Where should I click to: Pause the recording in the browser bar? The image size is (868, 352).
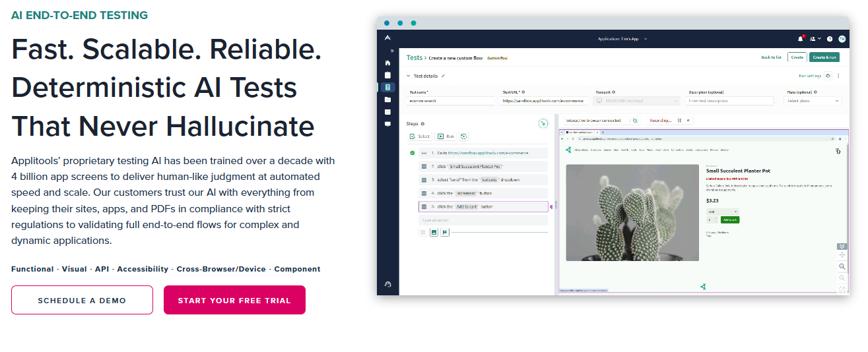coord(679,121)
